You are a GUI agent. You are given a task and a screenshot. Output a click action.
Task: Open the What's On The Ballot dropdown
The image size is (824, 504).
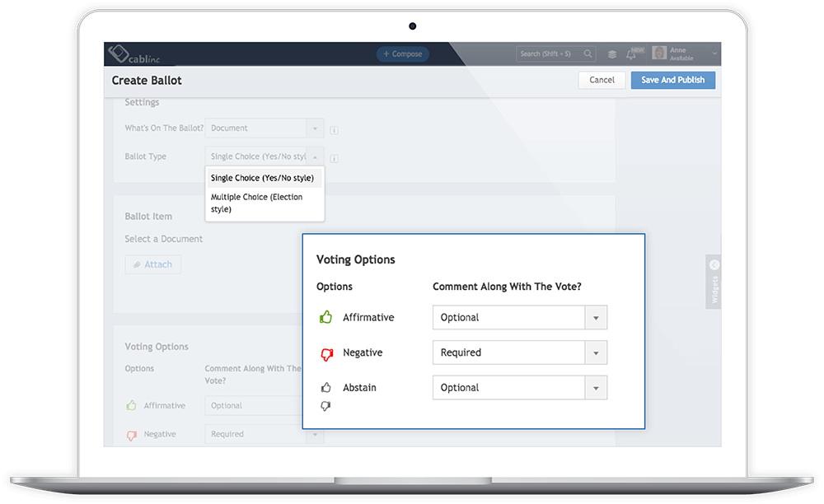[x=265, y=128]
